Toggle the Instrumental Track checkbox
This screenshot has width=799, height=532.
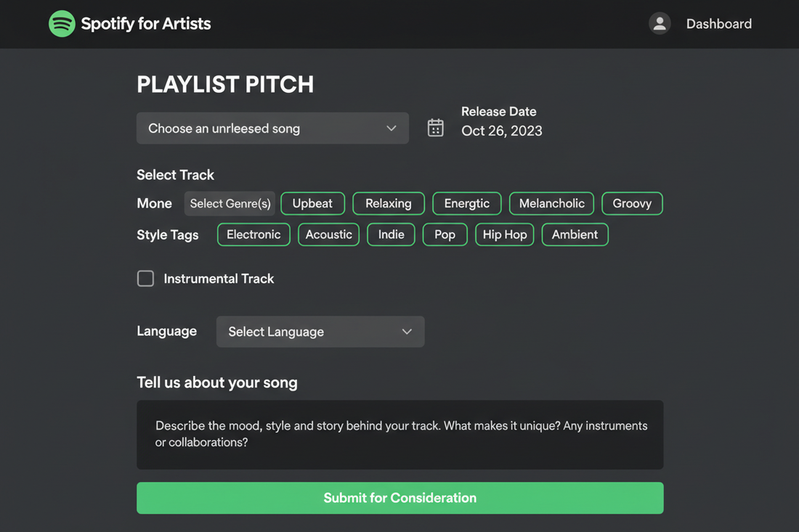coord(145,278)
